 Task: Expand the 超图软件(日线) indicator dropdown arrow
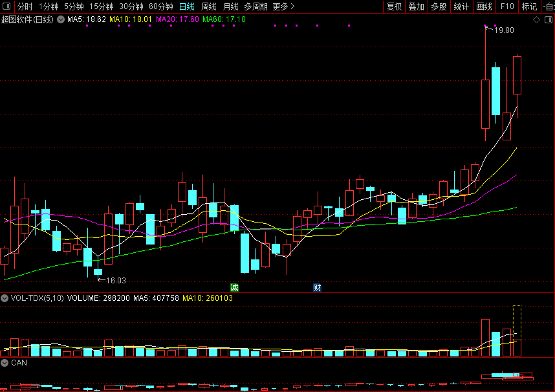tap(61, 19)
